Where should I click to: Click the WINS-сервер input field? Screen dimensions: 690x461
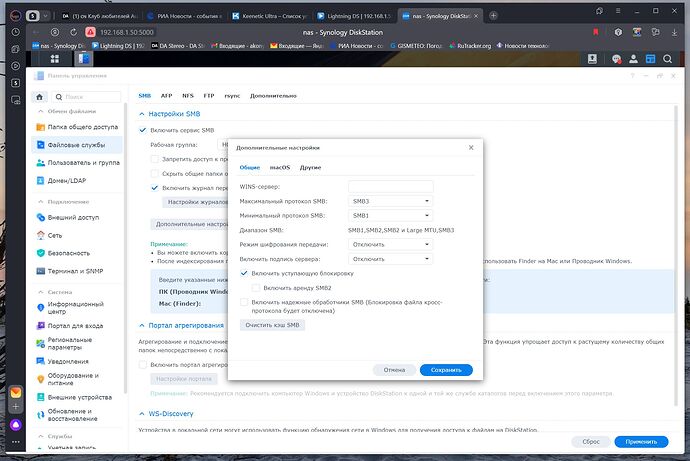[390, 187]
